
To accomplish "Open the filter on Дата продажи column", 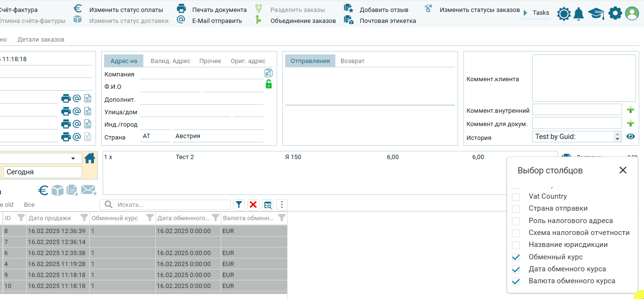I will pos(84,218).
